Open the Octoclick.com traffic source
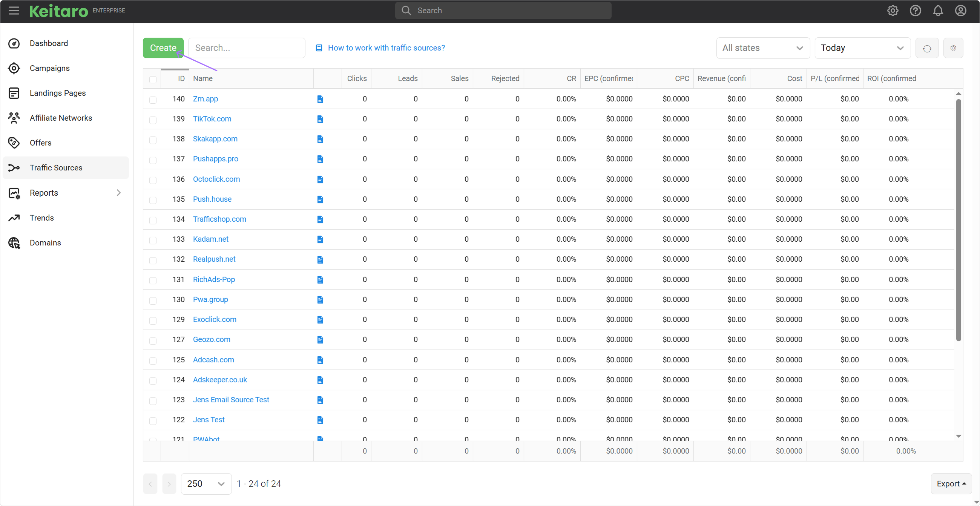980x506 pixels. pyautogui.click(x=216, y=179)
